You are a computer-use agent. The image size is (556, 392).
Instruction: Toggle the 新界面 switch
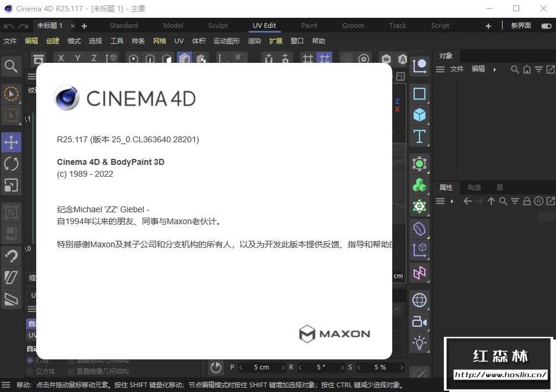pos(547,26)
